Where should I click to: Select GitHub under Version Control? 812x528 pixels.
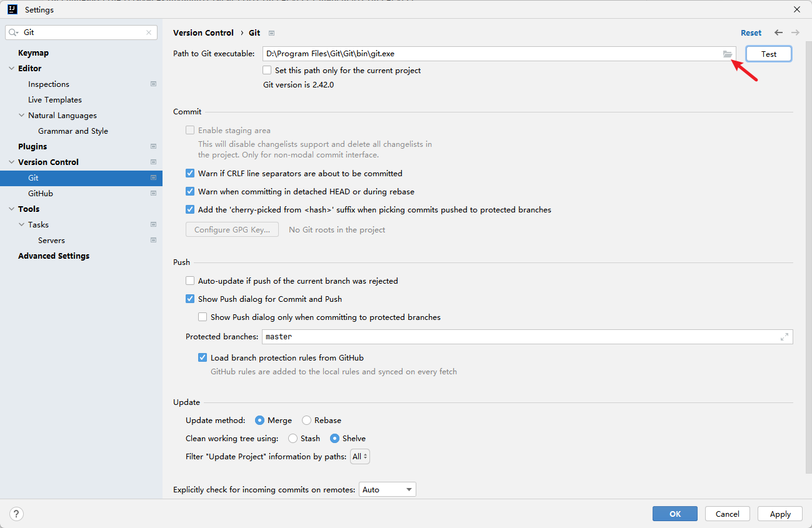(x=41, y=194)
